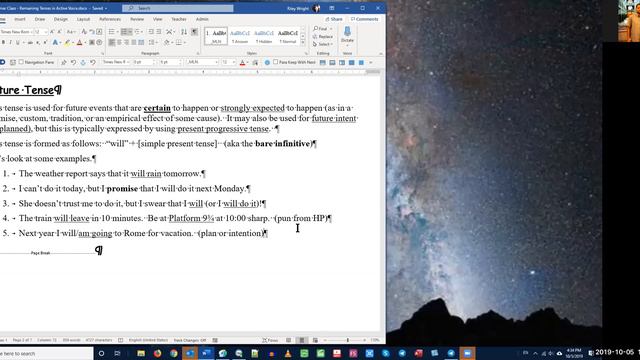Image resolution: width=640 pixels, height=360 pixels.
Task: Click the Search box in title bar
Action: pos(178,8)
